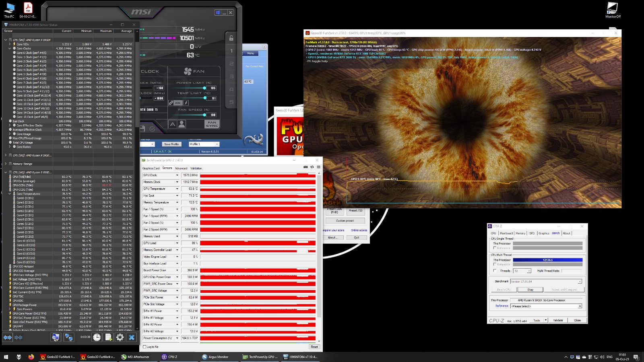Screen dimensions: 644x362
Task: Open the Argus Monitor 'Profile 1' dropdown
Action: click(204, 144)
